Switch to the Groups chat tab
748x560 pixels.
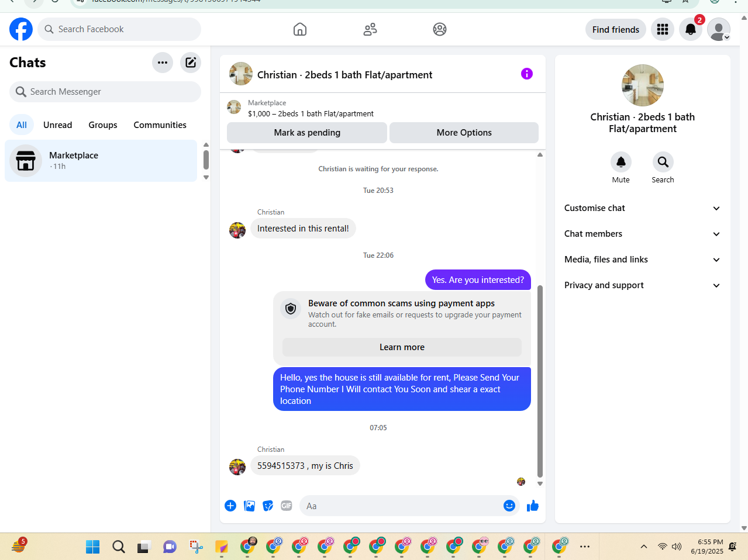point(103,125)
